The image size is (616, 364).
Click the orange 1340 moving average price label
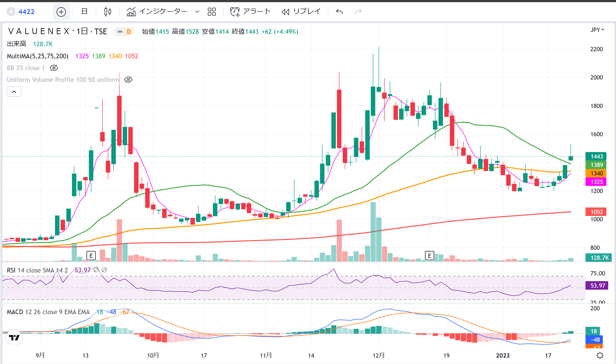pyautogui.click(x=596, y=173)
